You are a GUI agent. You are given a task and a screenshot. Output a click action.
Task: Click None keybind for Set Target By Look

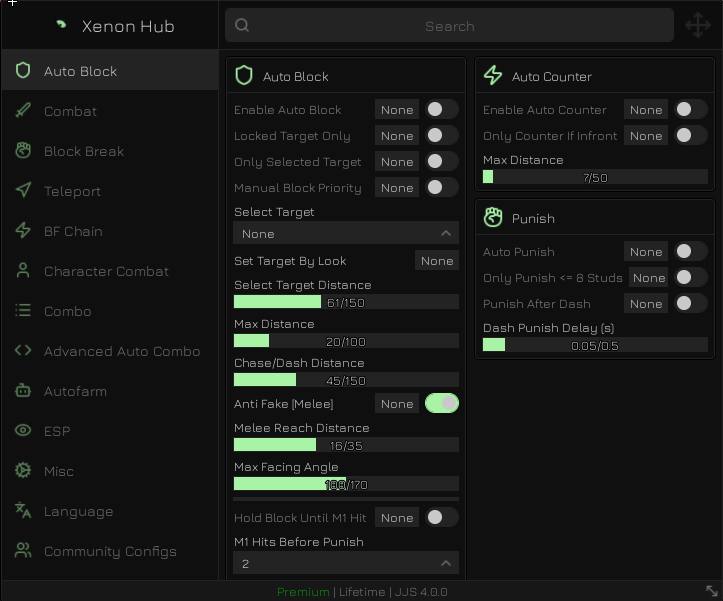point(437,261)
